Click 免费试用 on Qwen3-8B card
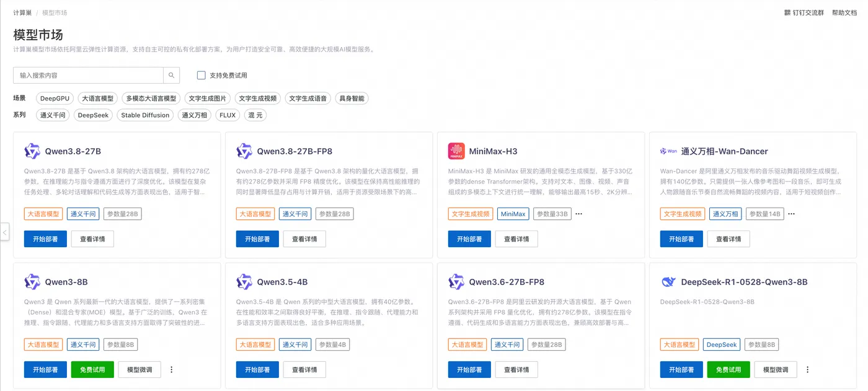Screen dimensions: 868x391 (x=92, y=370)
